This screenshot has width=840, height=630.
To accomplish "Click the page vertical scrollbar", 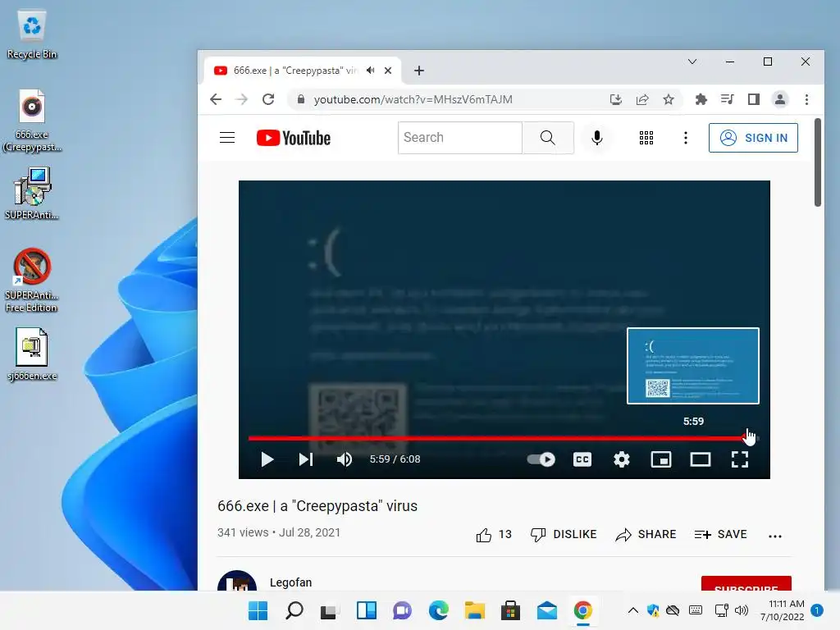I will 818,162.
